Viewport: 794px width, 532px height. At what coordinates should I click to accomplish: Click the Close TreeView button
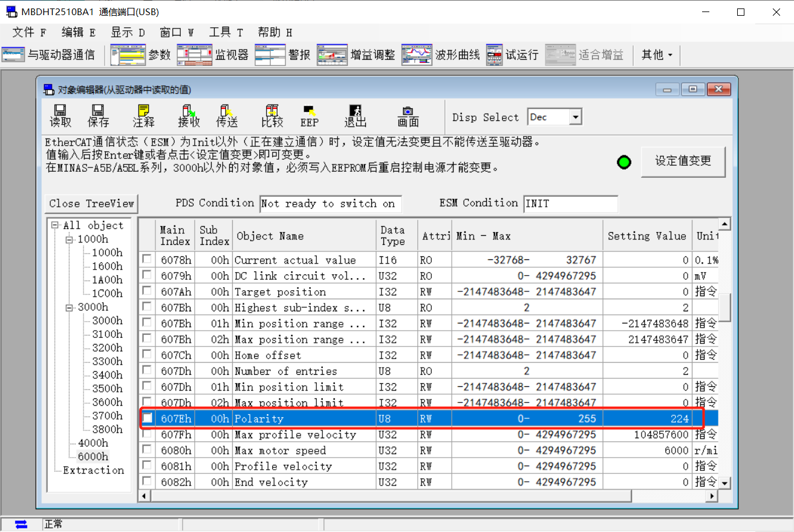[x=91, y=204]
